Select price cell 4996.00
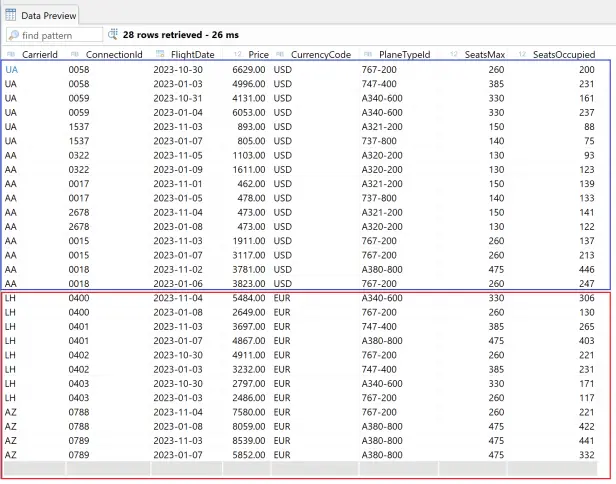 coord(249,84)
